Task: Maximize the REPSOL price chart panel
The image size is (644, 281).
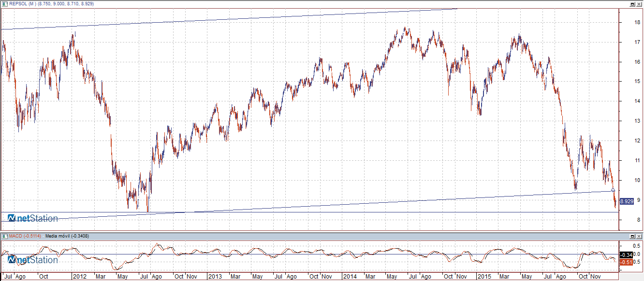Action: (631, 3)
